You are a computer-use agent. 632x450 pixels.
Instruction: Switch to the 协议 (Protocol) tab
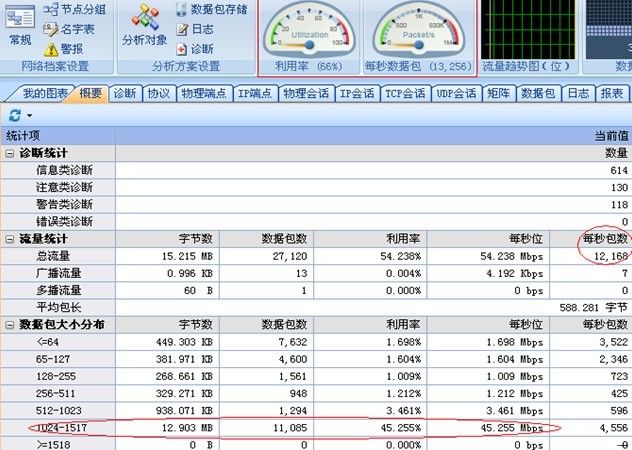point(159,93)
